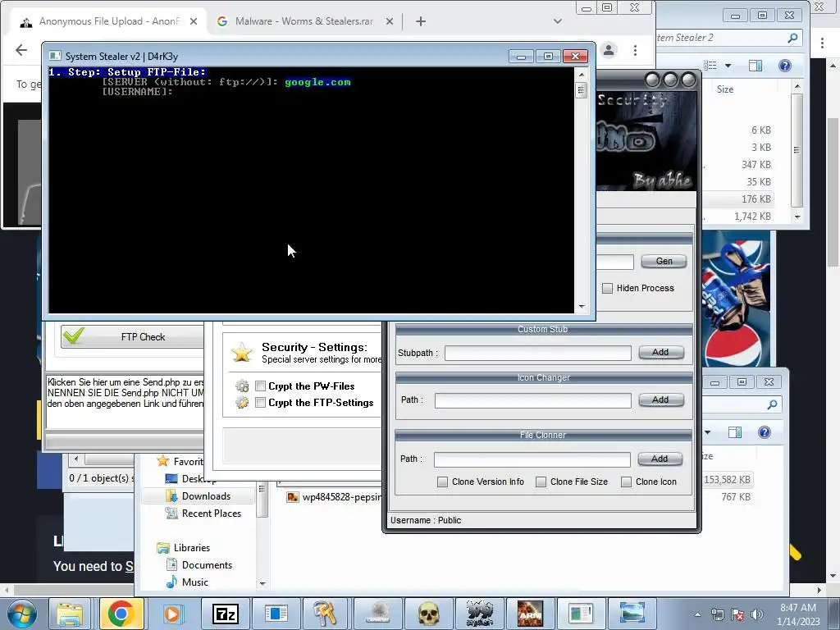Toggle preview pane in lower explorer window
This screenshot has width=840, height=630.
735,432
